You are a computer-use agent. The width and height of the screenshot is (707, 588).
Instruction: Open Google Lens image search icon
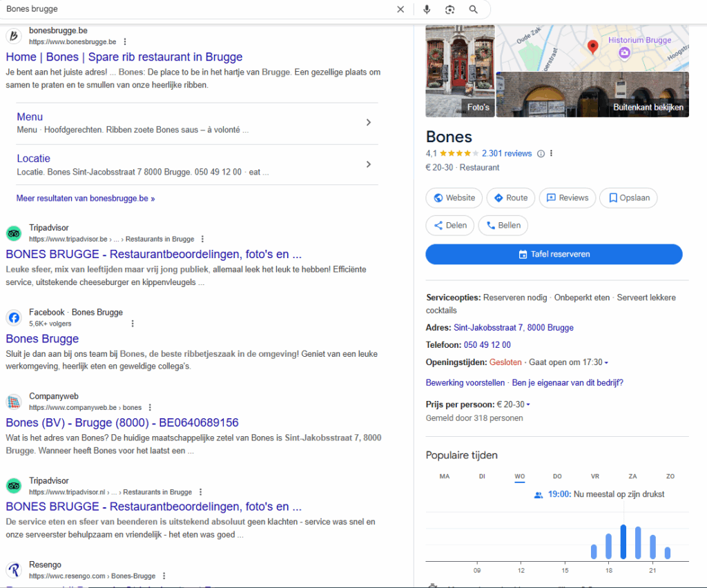tap(449, 10)
